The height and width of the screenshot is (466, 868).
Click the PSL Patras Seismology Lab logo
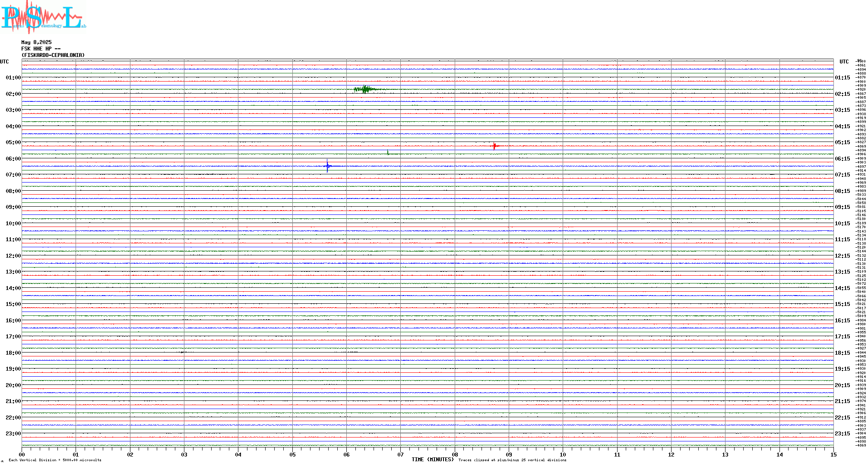click(x=44, y=16)
